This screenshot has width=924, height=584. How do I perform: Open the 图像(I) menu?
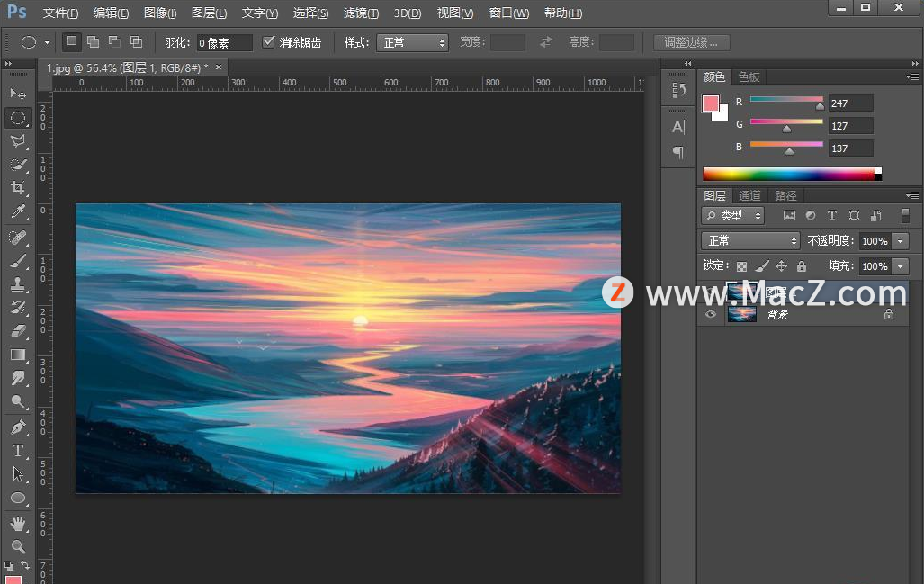160,13
